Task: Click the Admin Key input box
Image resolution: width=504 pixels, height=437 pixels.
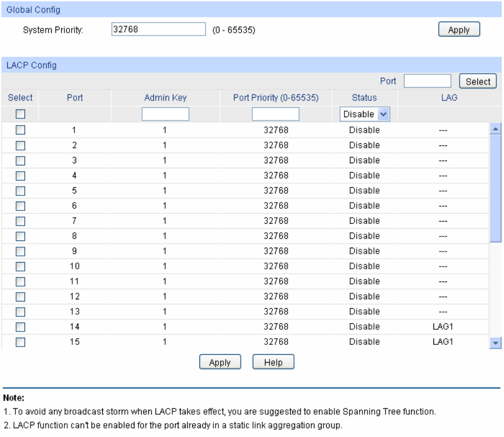Action: click(165, 114)
